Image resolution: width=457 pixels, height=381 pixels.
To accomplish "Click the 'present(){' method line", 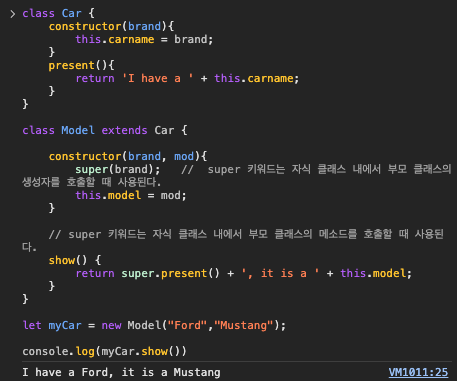I will [81, 65].
